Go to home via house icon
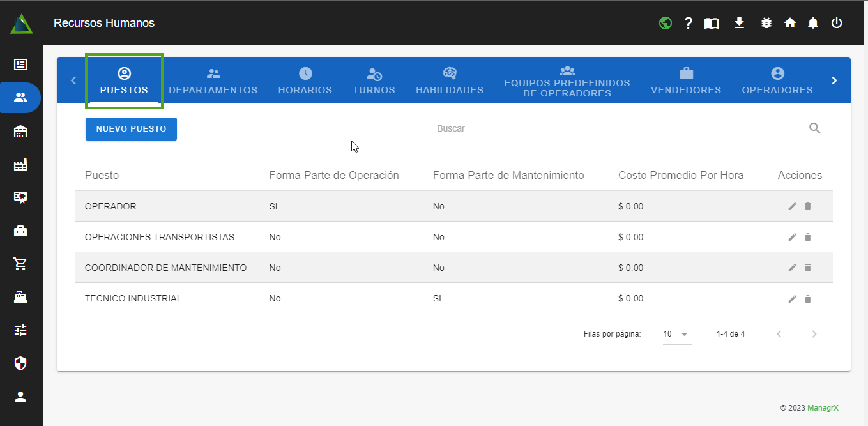 pos(790,23)
